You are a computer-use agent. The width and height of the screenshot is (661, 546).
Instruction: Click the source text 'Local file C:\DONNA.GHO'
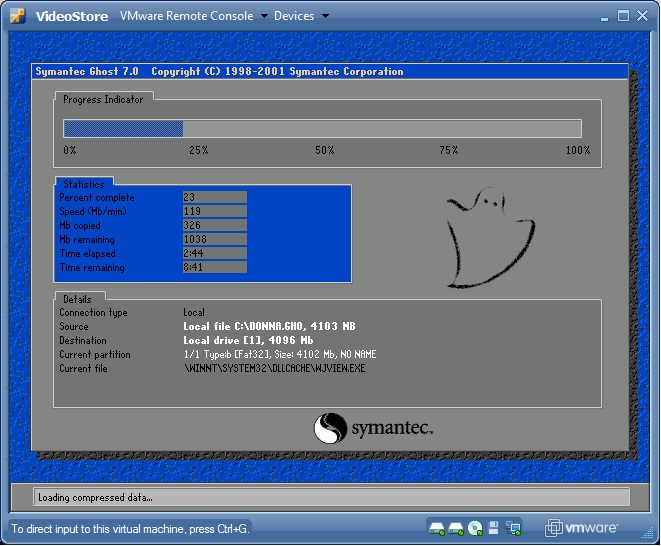click(x=243, y=326)
